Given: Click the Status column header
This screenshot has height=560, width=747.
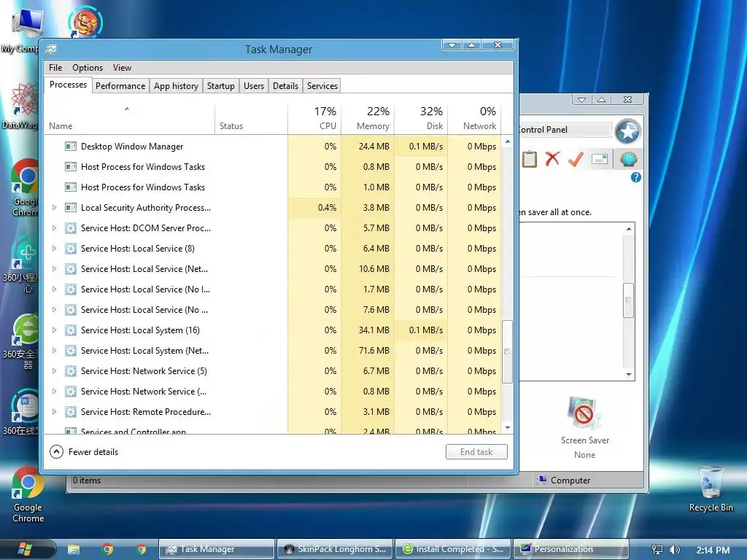Looking at the screenshot, I should (x=251, y=118).
